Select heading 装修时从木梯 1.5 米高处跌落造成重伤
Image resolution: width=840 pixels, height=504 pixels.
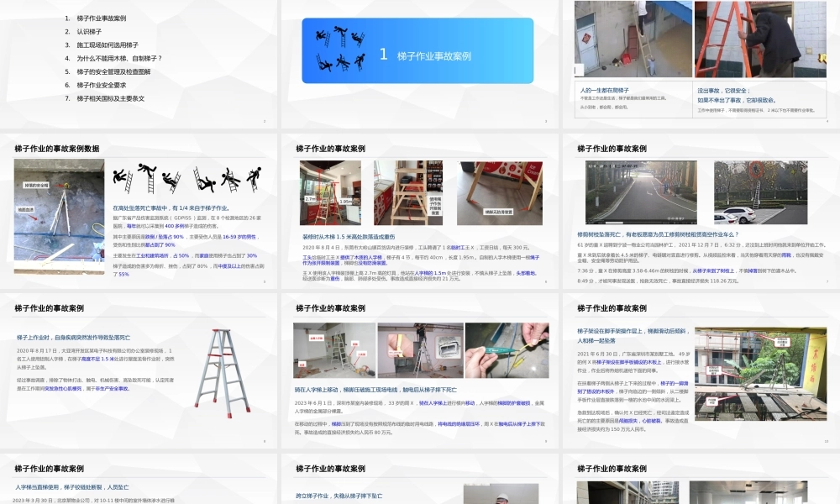[x=349, y=237]
